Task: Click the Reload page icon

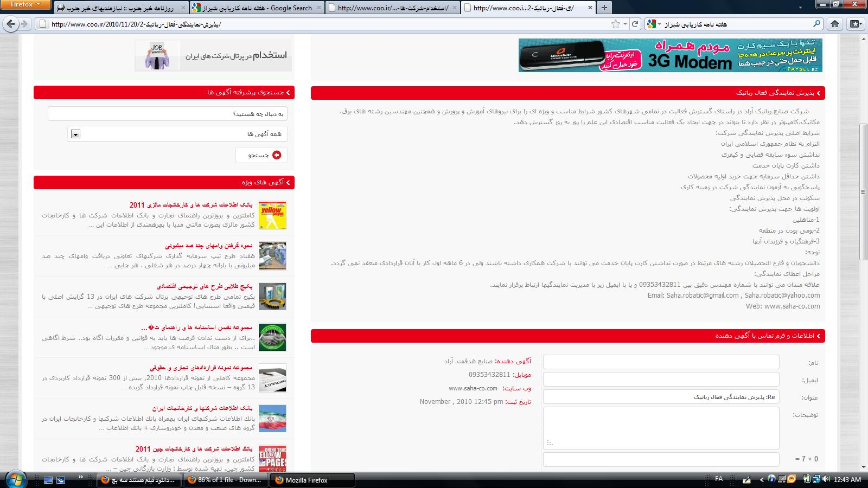Action: 635,24
